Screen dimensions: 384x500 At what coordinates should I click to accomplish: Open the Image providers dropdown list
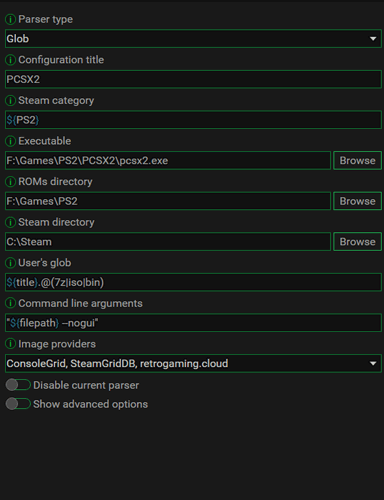pyautogui.click(x=193, y=363)
